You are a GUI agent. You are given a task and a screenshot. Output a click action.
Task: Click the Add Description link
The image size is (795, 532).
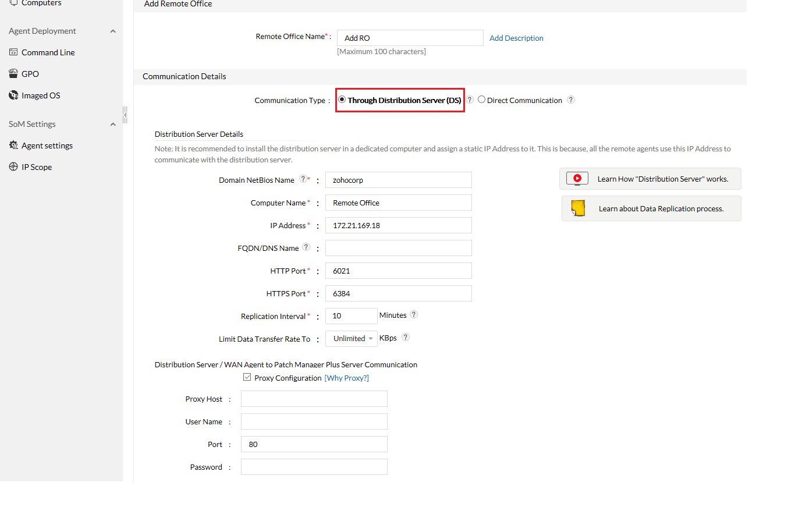click(516, 38)
